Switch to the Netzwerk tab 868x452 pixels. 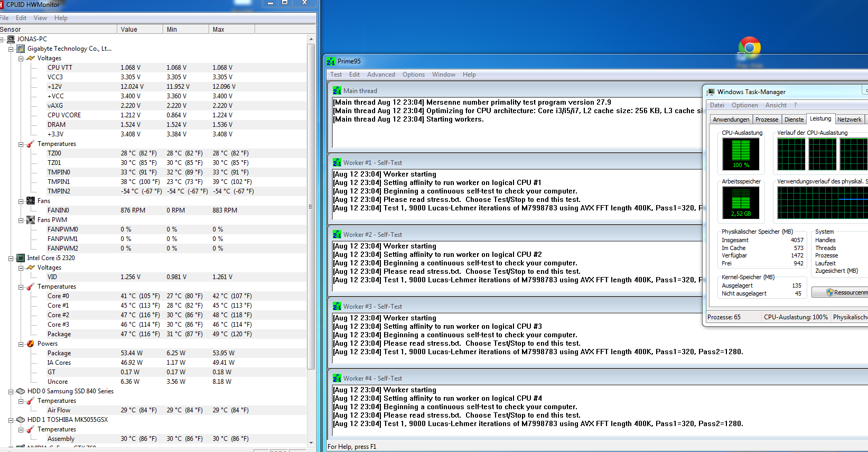tap(850, 119)
